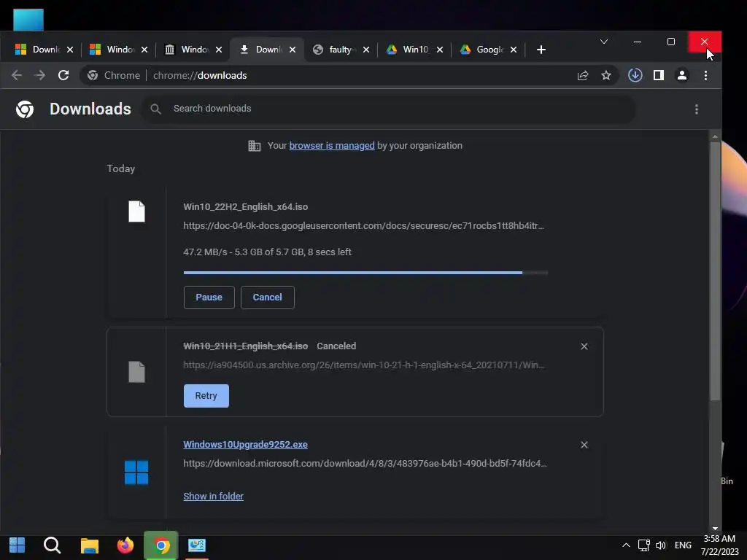The image size is (747, 560).
Task: Click the Windows10Upgrade9252.exe Windows logo icon
Action: (136, 472)
